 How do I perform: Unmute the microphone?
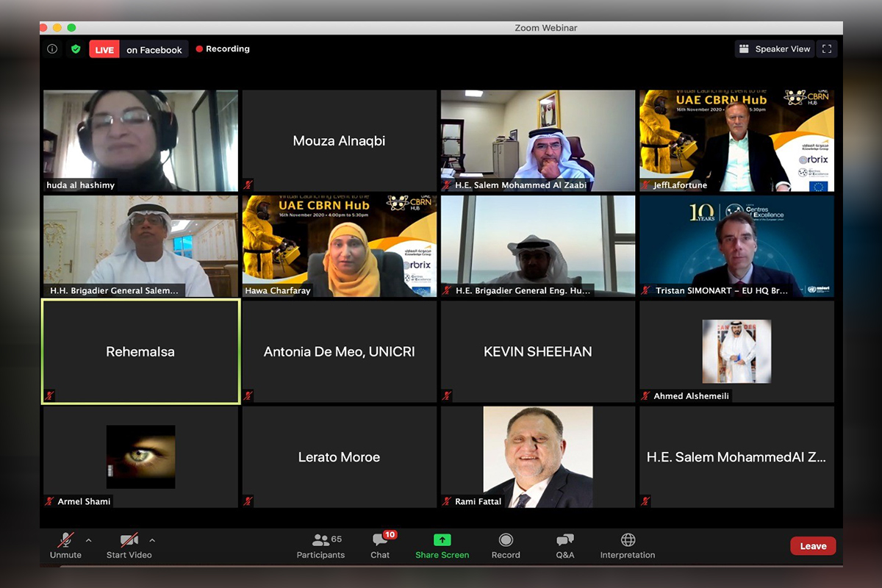coord(65,546)
